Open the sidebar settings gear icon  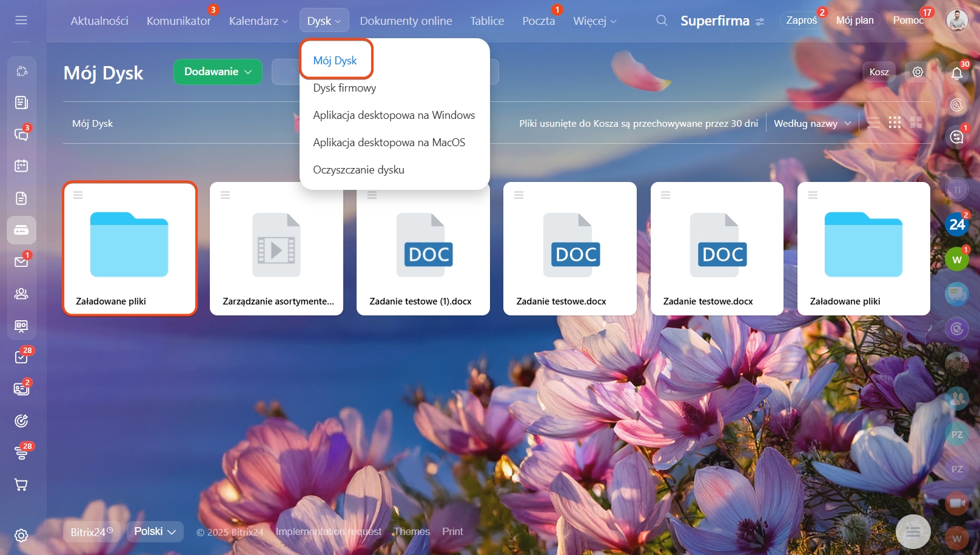pos(21,536)
